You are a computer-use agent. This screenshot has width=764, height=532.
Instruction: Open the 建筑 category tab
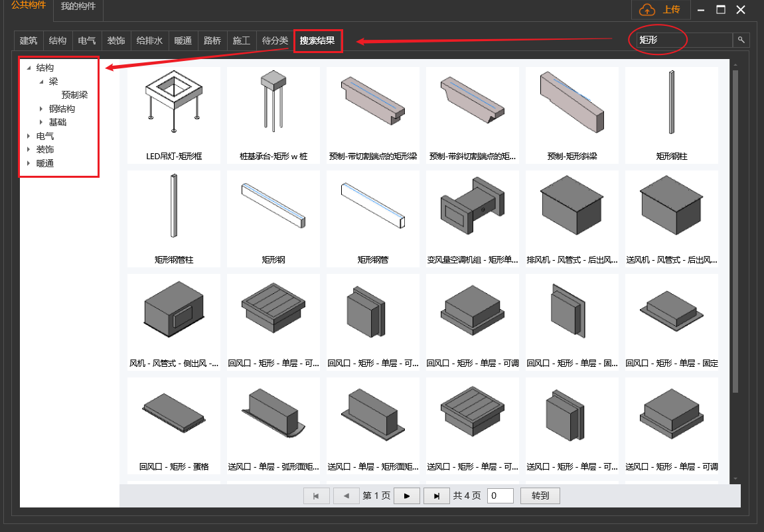point(29,40)
